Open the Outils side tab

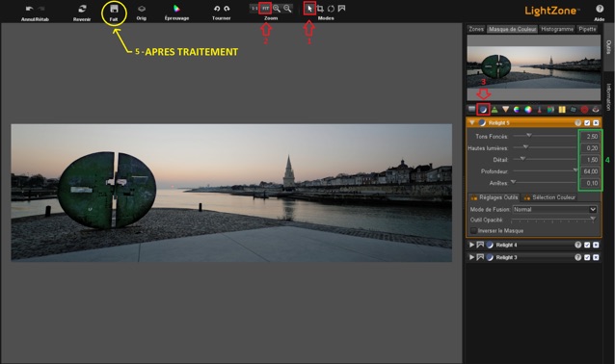pos(608,47)
